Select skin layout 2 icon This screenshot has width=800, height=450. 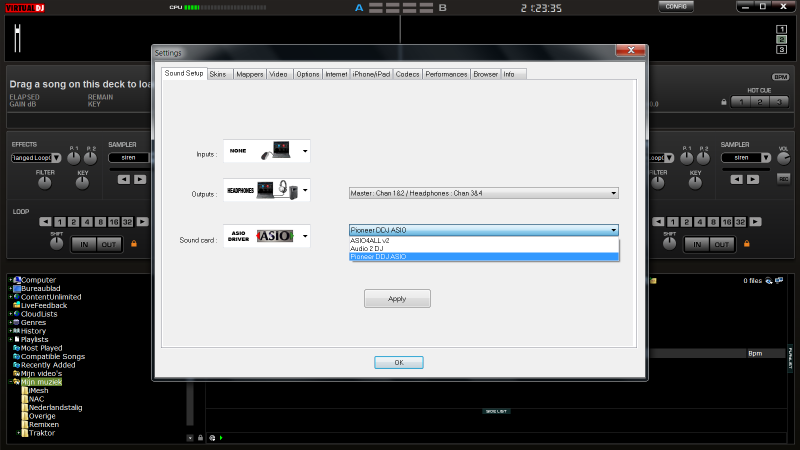coord(781,39)
